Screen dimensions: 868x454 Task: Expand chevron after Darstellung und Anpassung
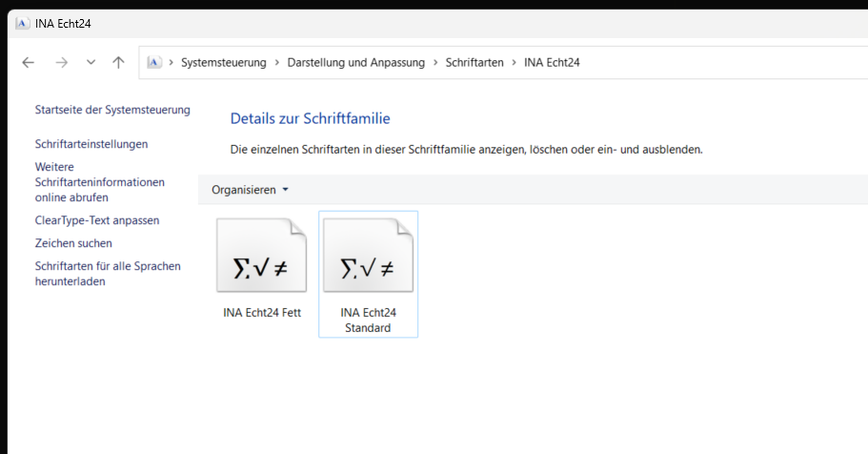435,63
